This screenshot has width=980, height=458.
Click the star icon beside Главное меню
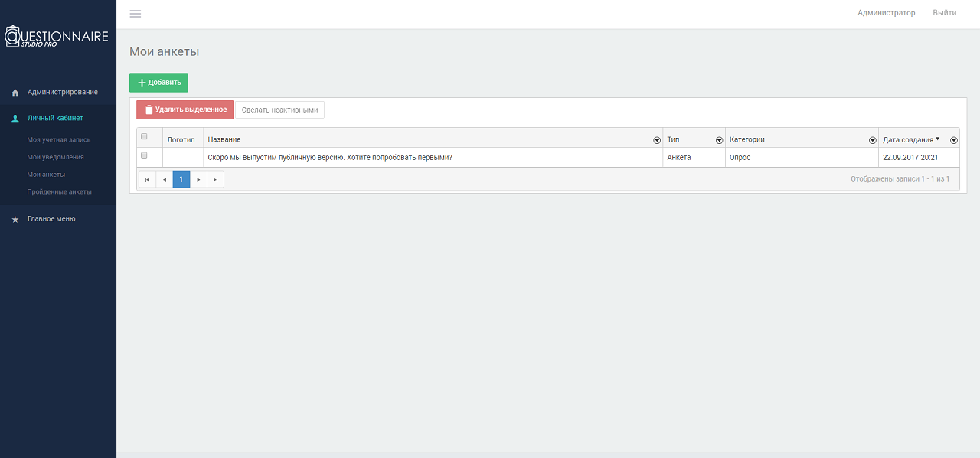click(x=15, y=219)
